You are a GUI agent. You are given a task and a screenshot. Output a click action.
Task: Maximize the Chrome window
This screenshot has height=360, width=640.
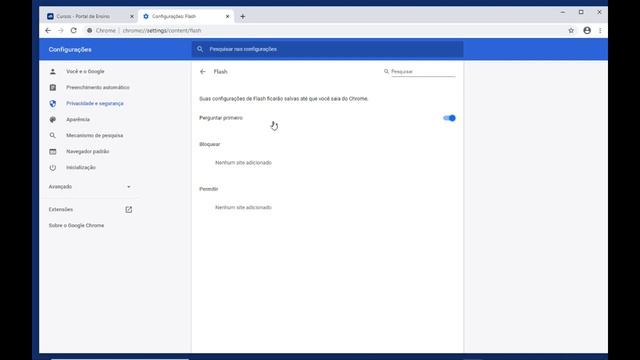pos(581,13)
